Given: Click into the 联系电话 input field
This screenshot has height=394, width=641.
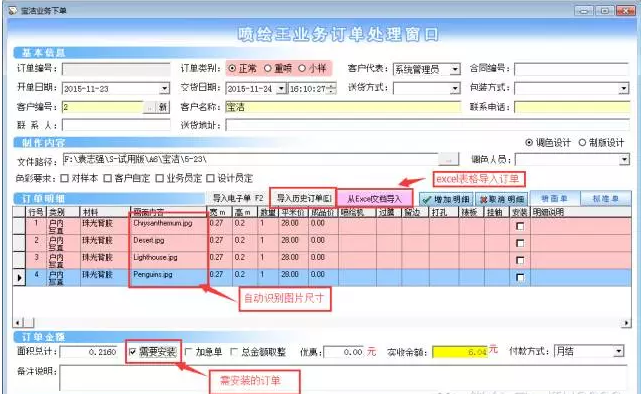Looking at the screenshot, I should coord(572,107).
